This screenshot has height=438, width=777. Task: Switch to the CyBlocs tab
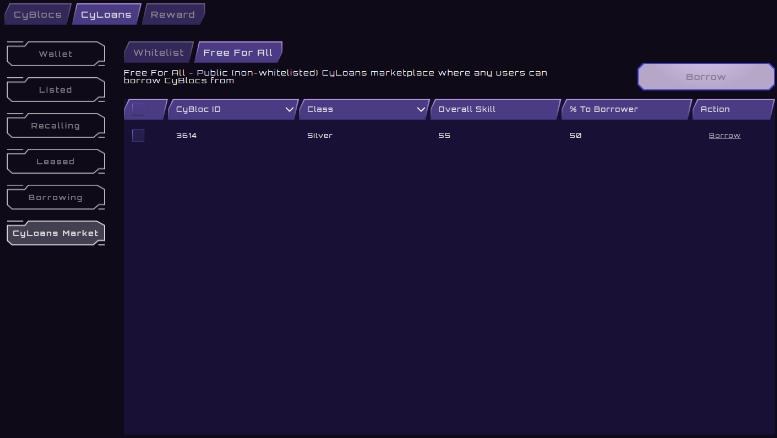38,14
